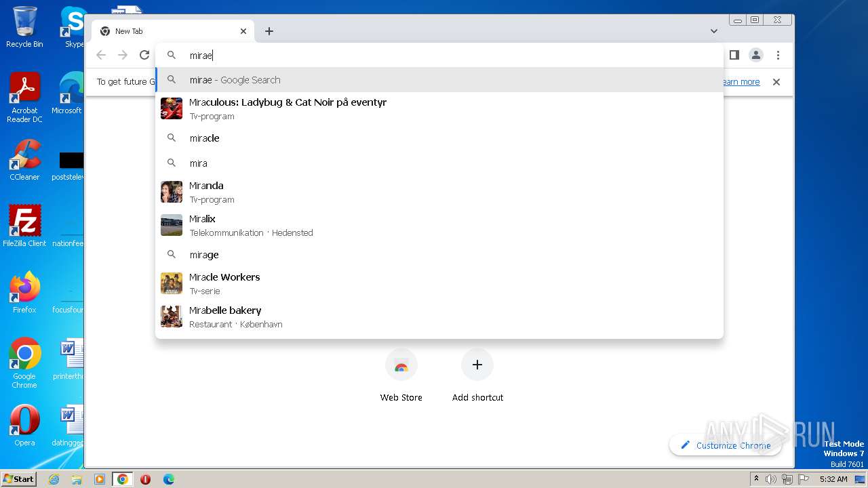The height and width of the screenshot is (488, 868).
Task: Open the Microsoft Edge desktop shortcut
Action: [x=68, y=94]
